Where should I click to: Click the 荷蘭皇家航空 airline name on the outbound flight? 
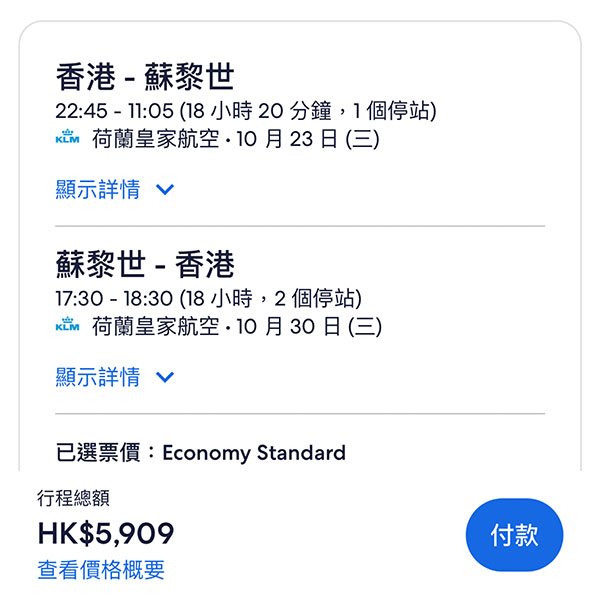pos(155,139)
